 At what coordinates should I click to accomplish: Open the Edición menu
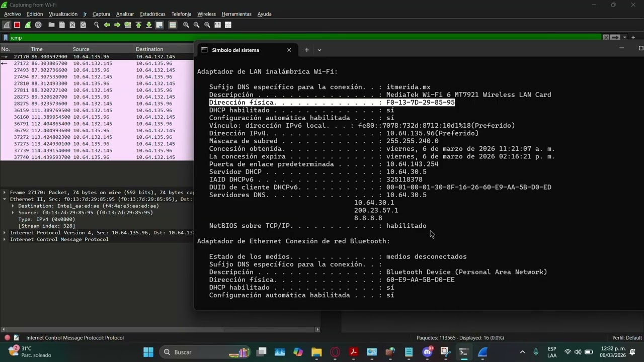pos(35,14)
